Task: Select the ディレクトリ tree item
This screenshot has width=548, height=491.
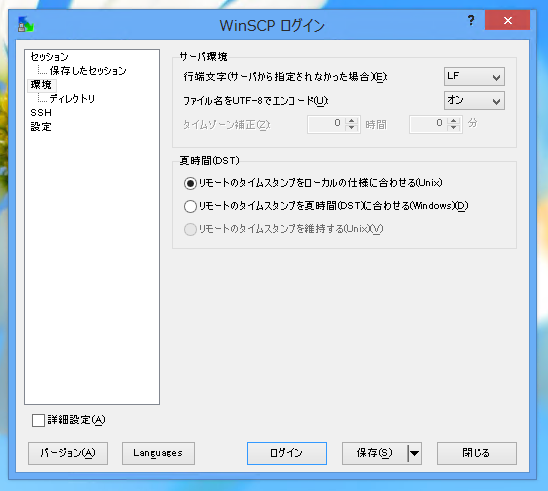Action: (72, 99)
